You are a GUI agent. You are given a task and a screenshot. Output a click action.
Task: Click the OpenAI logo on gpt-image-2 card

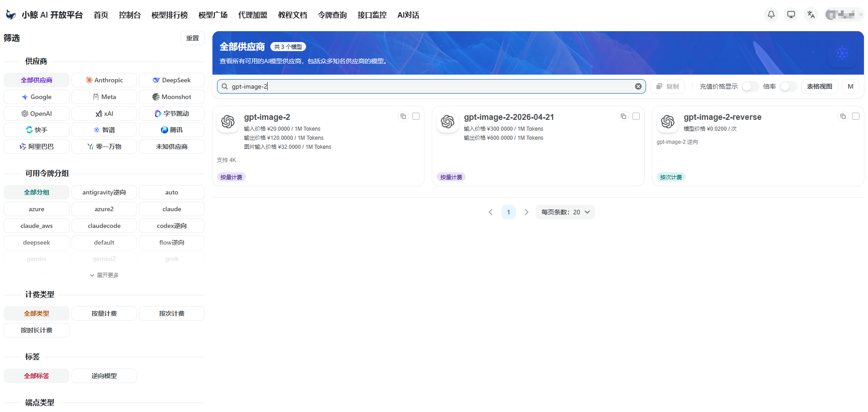click(x=228, y=122)
